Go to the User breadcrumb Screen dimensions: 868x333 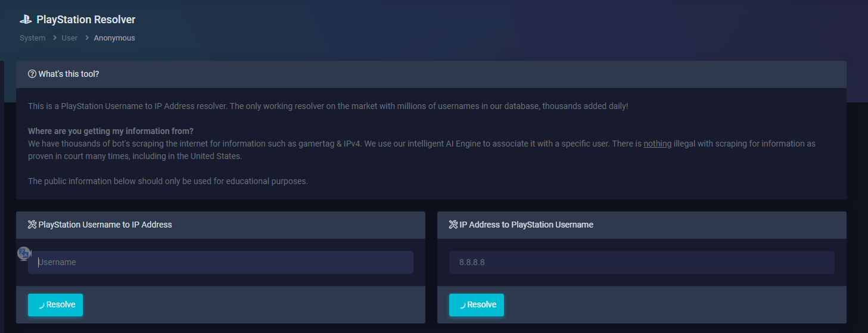70,38
